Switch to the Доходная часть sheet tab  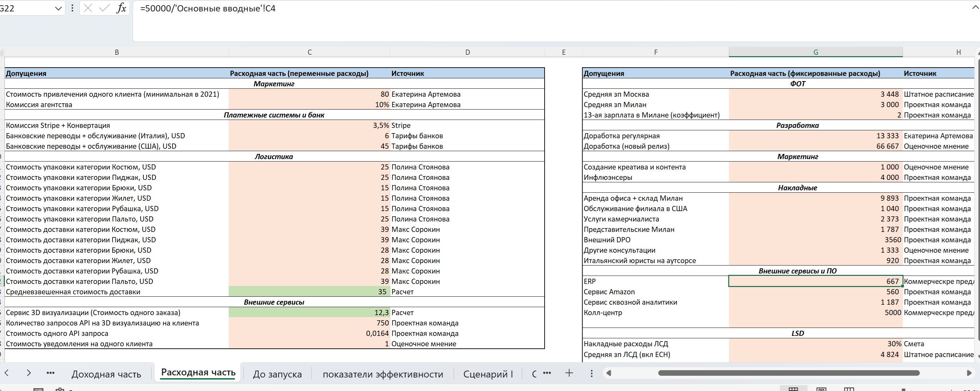click(106, 374)
